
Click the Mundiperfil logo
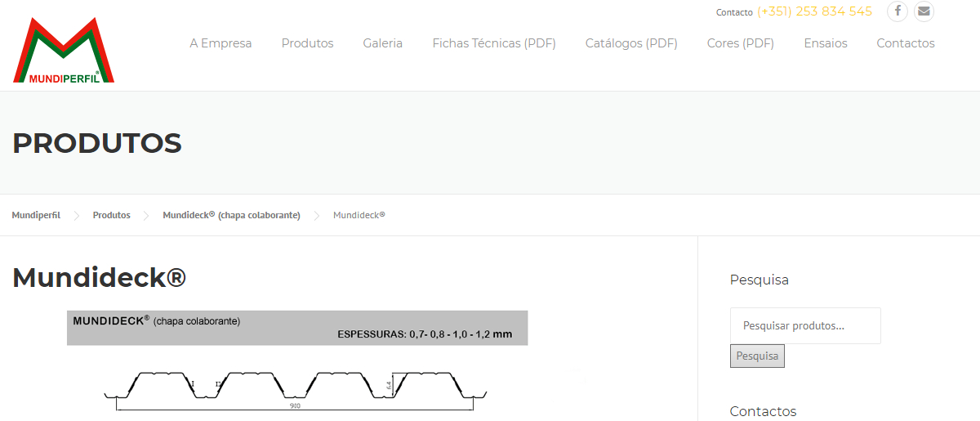(x=64, y=51)
